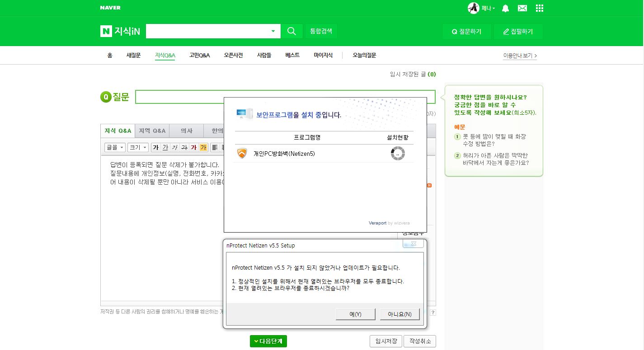The height and width of the screenshot is (350, 644).
Task: Open the red 가 font color picker
Action: tap(193, 147)
